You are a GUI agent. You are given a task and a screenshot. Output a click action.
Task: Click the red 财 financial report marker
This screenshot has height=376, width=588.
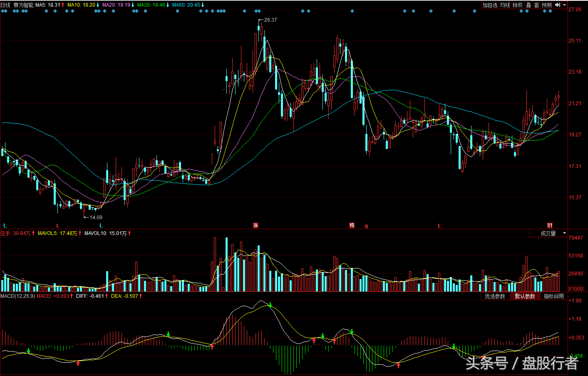pyautogui.click(x=550, y=225)
